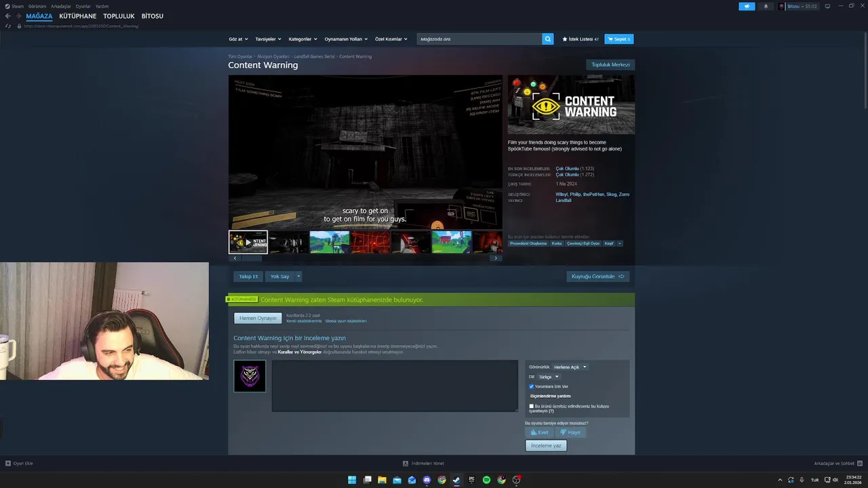The width and height of the screenshot is (868, 488).
Task: Switch to the MAĞAZA tab
Action: (39, 16)
